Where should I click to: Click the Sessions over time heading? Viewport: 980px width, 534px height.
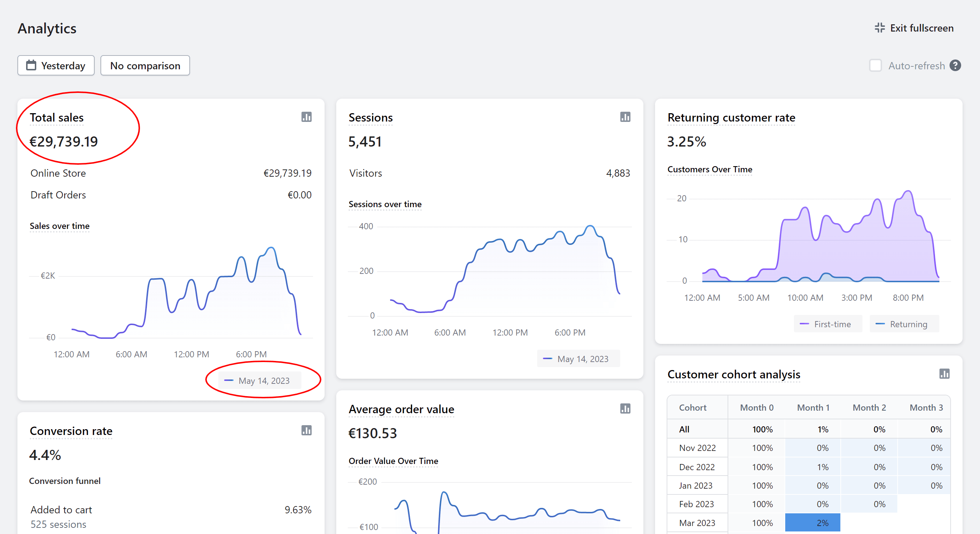click(x=384, y=204)
